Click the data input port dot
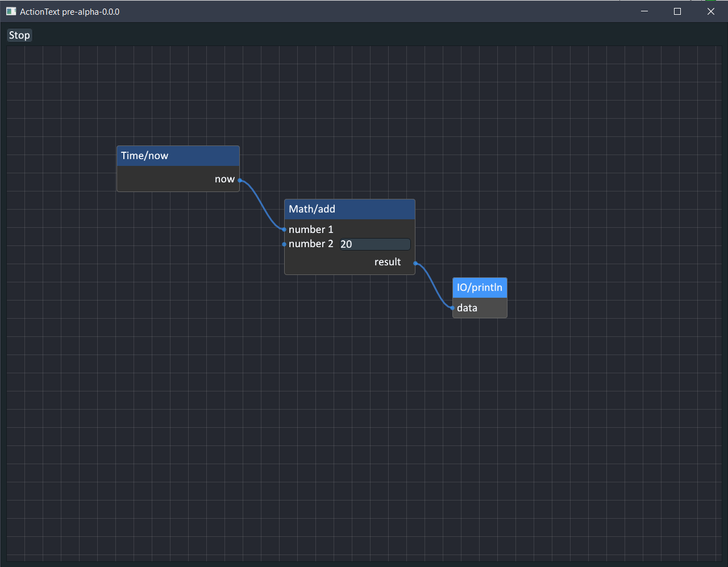 coord(452,308)
